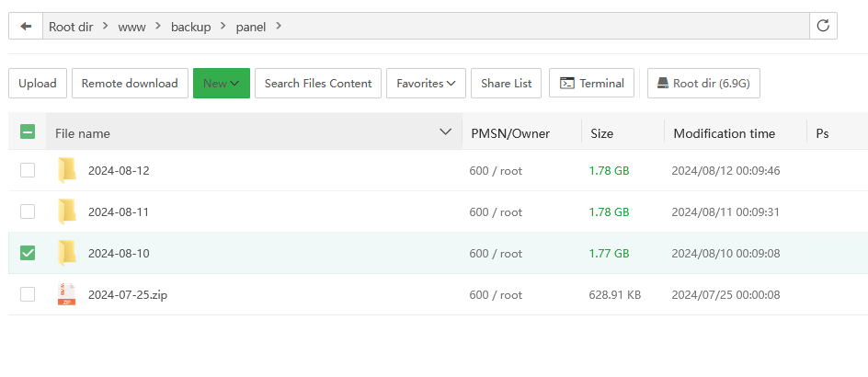This screenshot has height=377, width=868.
Task: Sort by Modification time column header
Action: [x=724, y=133]
